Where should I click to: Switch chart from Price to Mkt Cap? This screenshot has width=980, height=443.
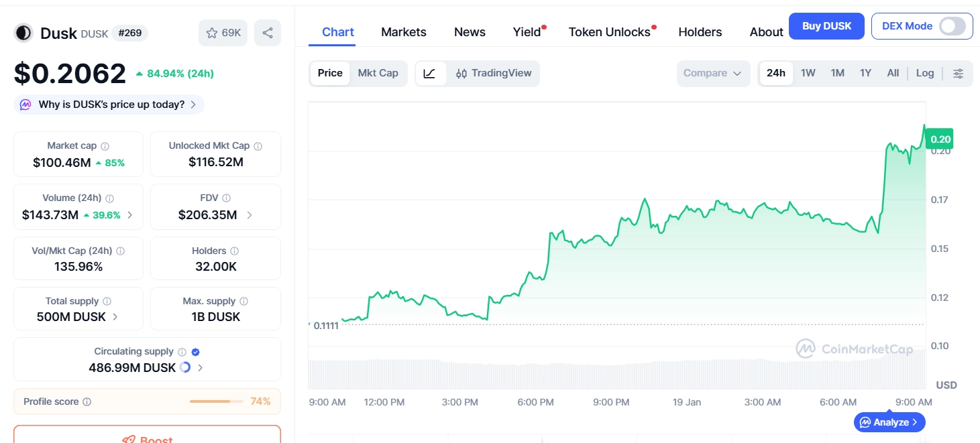point(378,73)
